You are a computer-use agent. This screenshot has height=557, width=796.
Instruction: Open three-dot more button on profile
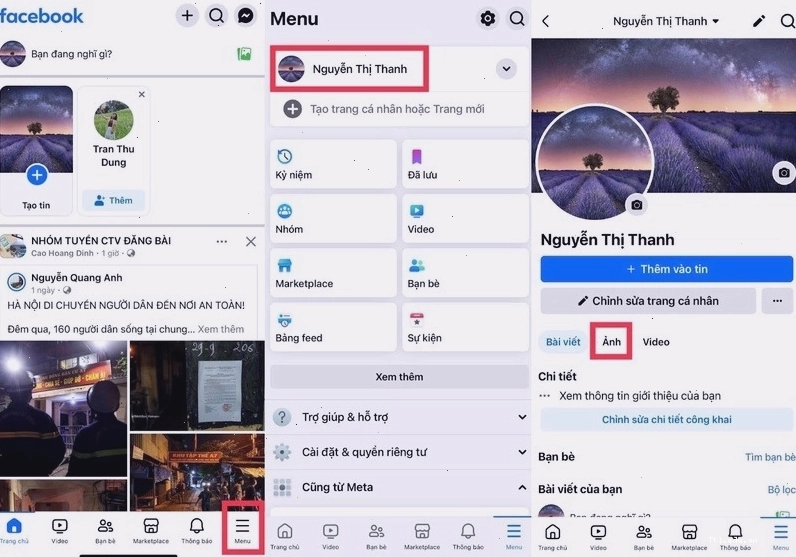777,301
